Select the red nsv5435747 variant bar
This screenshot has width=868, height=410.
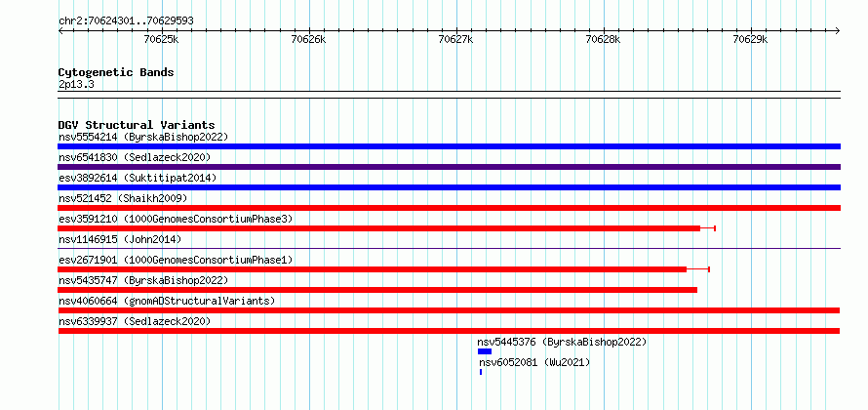[x=377, y=290]
